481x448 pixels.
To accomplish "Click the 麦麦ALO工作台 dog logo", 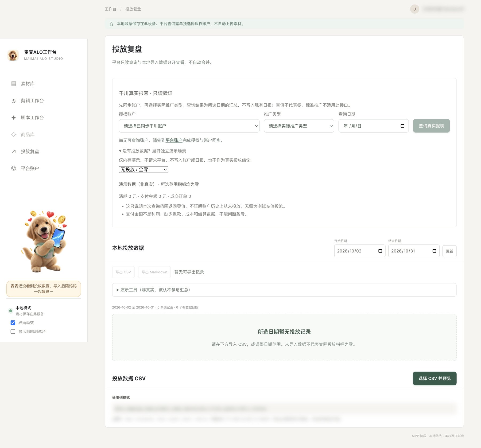I will coord(13,55).
